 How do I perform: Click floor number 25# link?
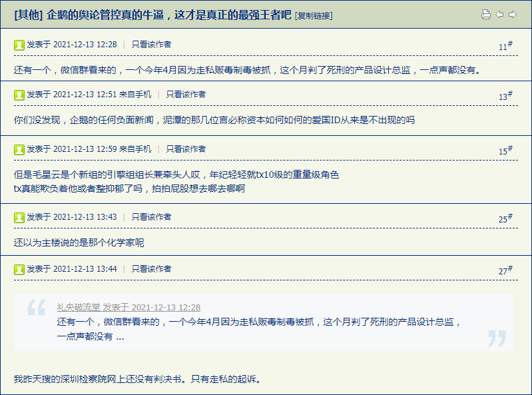505,218
